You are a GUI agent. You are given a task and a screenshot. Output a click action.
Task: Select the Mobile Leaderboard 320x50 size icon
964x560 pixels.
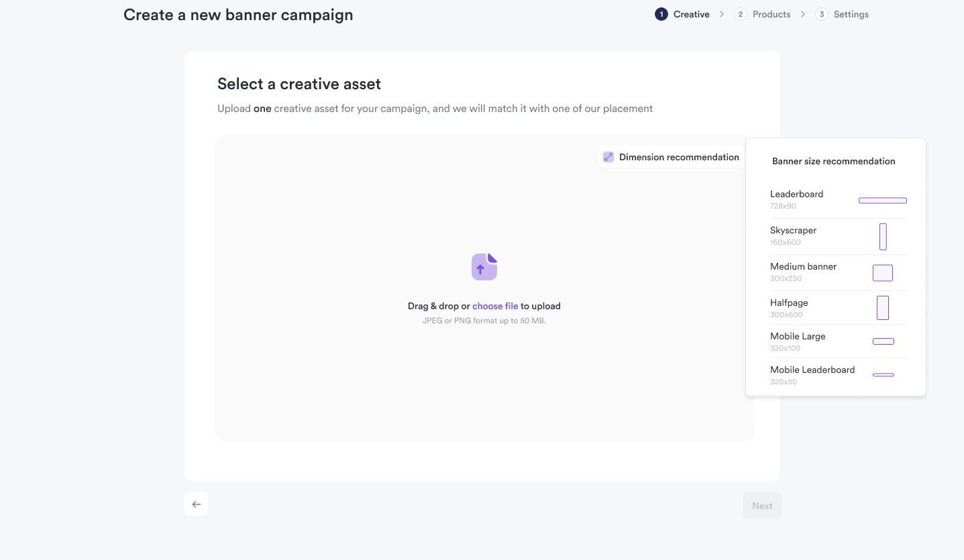pyautogui.click(x=883, y=375)
